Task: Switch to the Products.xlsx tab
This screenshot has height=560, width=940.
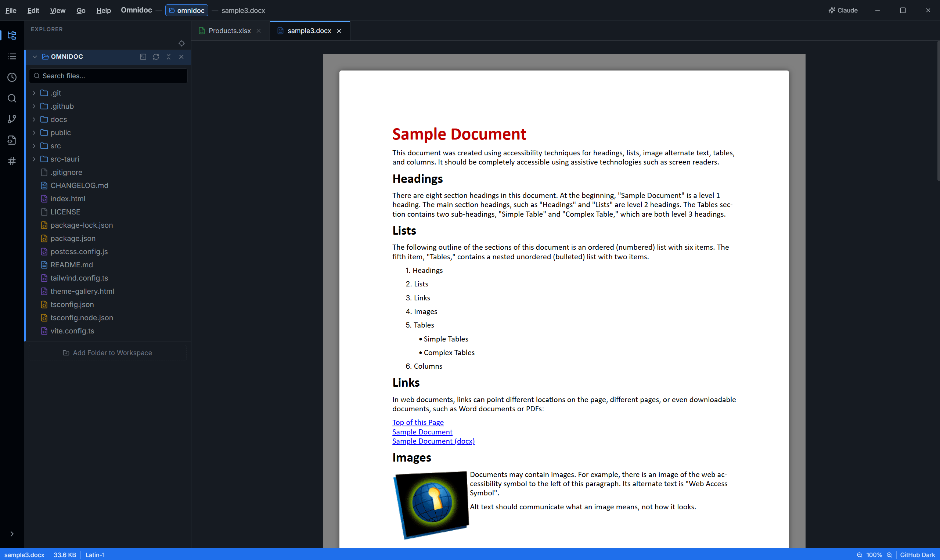Action: 230,31
